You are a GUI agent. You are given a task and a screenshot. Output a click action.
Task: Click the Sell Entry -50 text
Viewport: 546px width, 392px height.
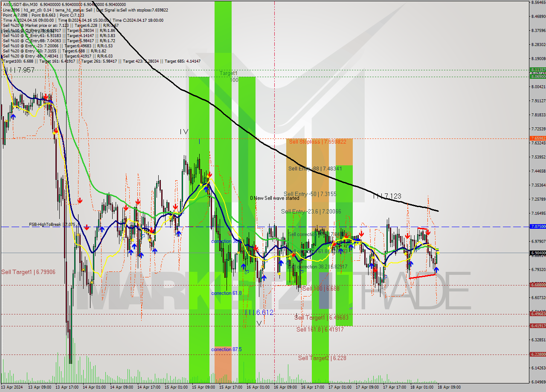(x=310, y=194)
